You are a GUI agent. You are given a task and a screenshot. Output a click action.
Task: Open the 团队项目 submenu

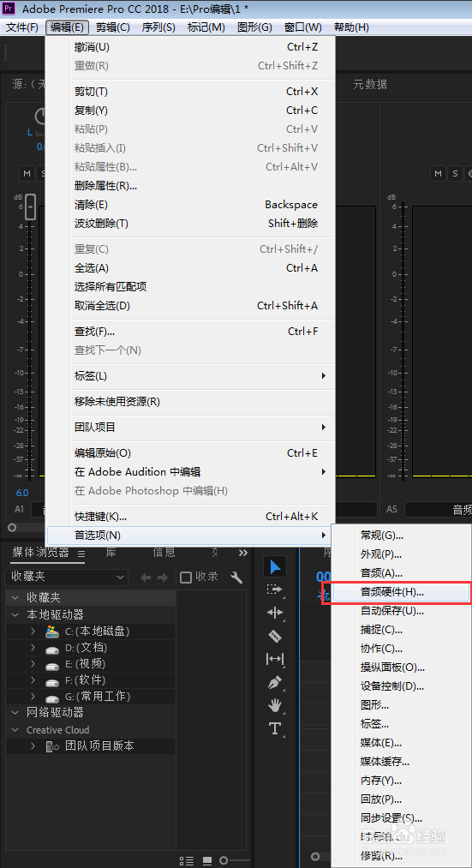pyautogui.click(x=191, y=428)
